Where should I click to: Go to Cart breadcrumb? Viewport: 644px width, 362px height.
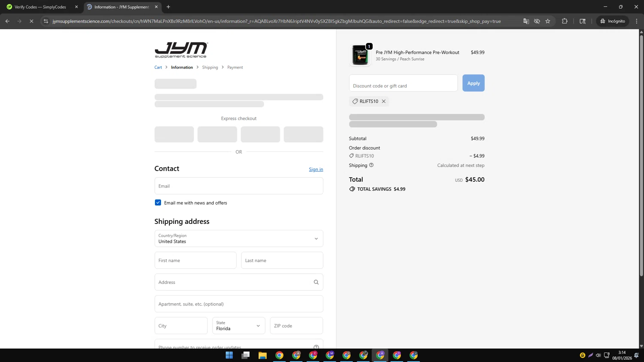158,67
